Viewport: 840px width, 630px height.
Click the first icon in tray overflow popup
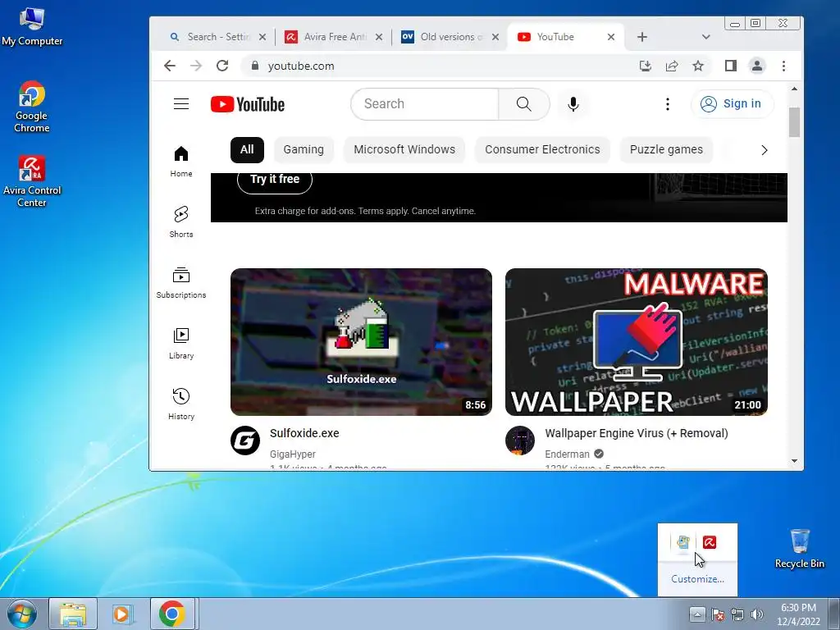click(683, 542)
